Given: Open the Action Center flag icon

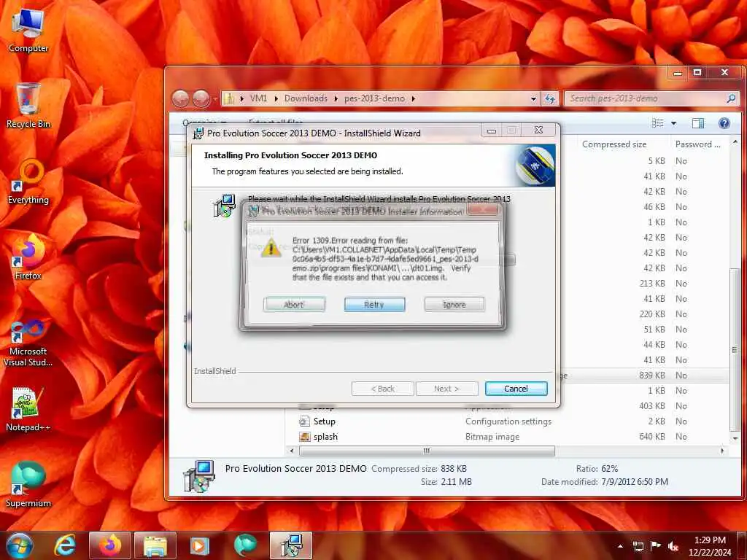Looking at the screenshot, I should click(656, 546).
